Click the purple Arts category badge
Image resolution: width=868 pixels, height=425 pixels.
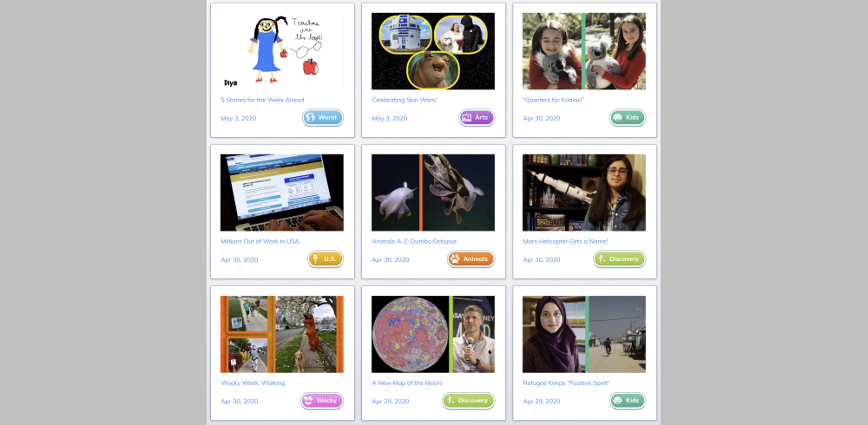click(x=477, y=117)
